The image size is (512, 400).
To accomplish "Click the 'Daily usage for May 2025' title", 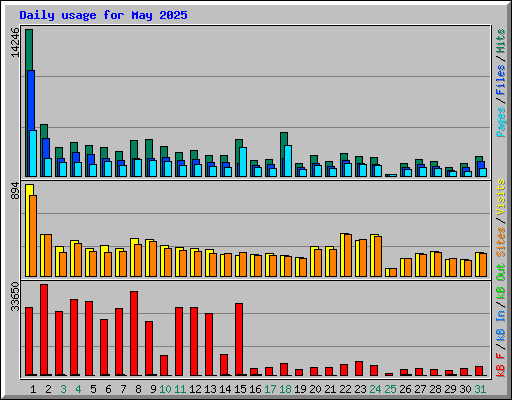I will coord(103,15).
